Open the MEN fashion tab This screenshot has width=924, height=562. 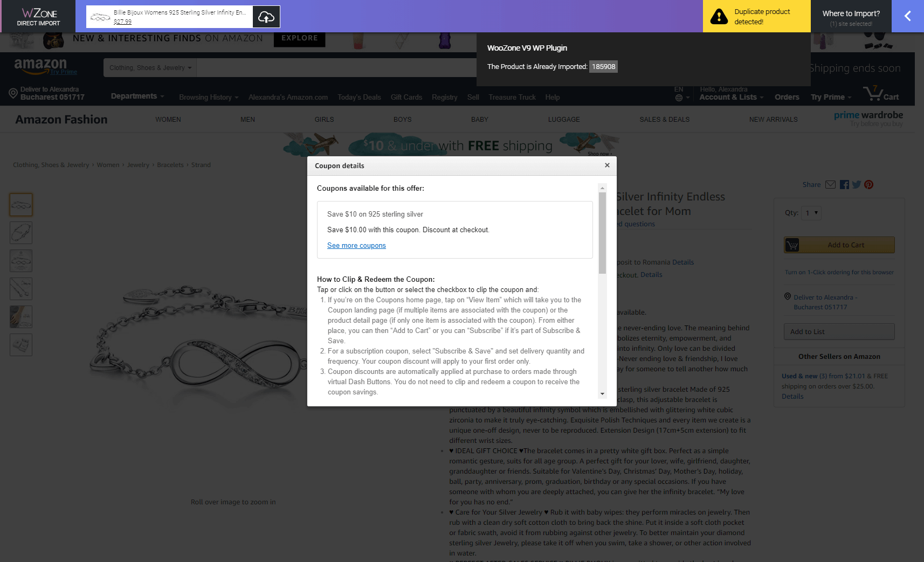coord(247,120)
